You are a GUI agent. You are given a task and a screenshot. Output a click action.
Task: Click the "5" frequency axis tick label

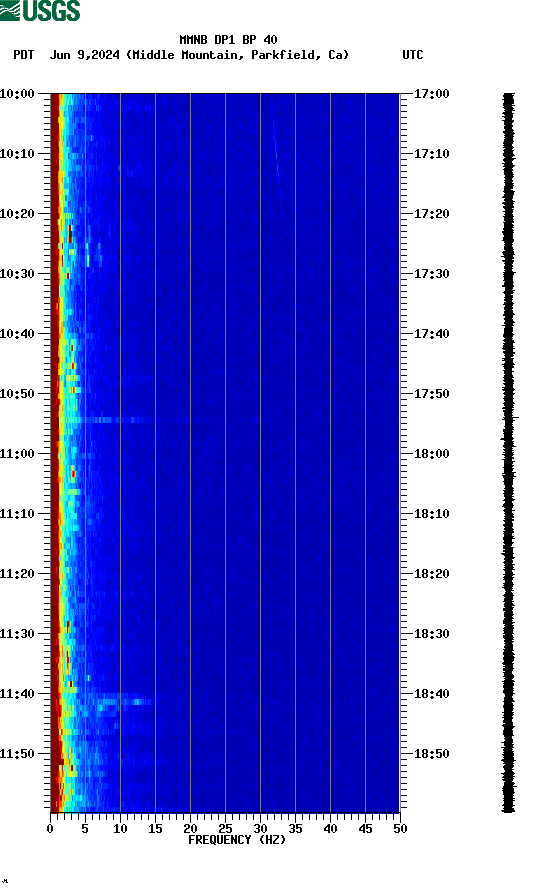tap(85, 829)
